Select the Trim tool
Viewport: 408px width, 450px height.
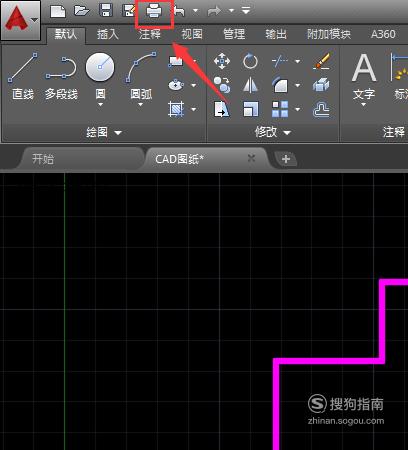pyautogui.click(x=279, y=61)
